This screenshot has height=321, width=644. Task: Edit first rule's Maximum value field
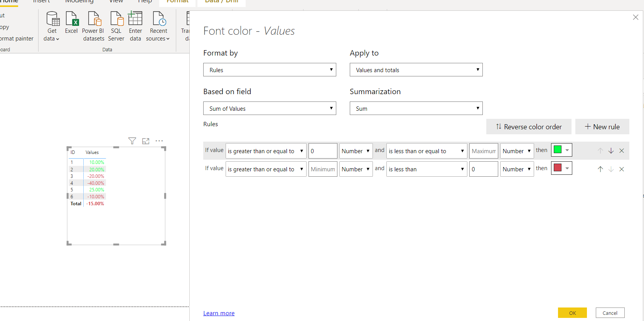[484, 151]
